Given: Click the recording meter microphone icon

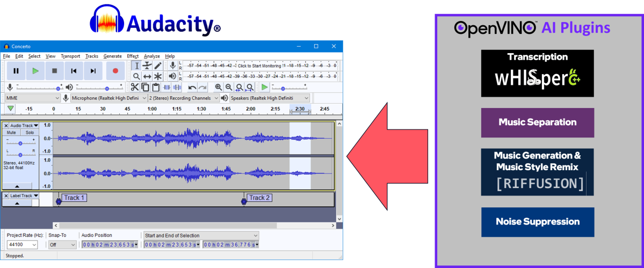Looking at the screenshot, I should pos(173,66).
